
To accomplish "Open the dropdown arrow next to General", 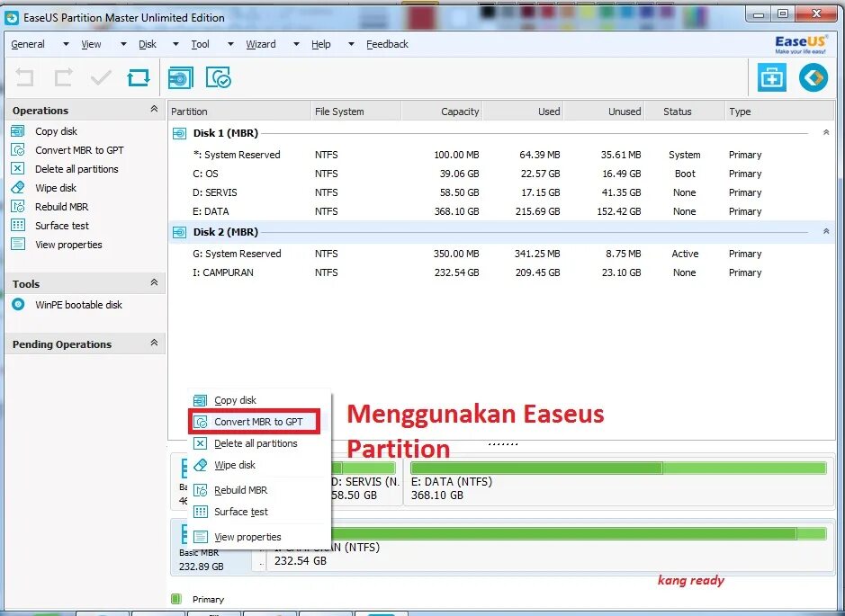I will (x=66, y=44).
